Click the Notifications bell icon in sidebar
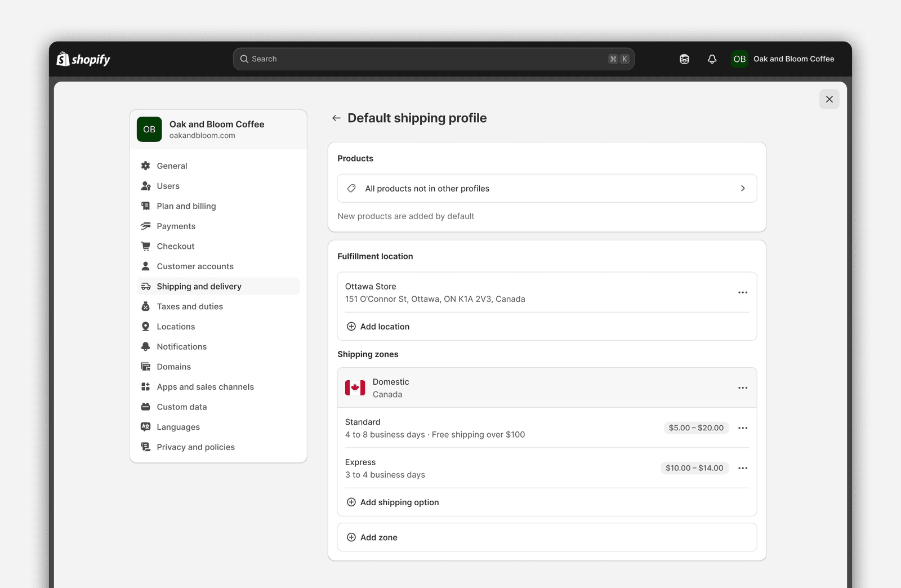901x588 pixels. pyautogui.click(x=145, y=347)
